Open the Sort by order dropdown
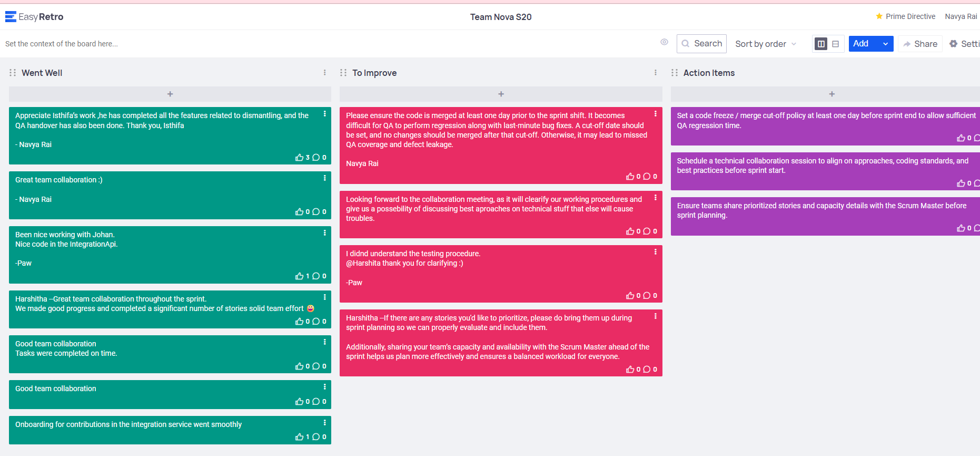Screen dimensions: 980x456 click(x=766, y=44)
